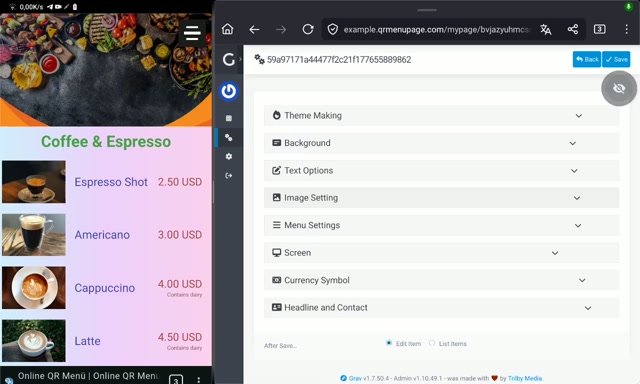Click the blue Back button

pyautogui.click(x=587, y=59)
